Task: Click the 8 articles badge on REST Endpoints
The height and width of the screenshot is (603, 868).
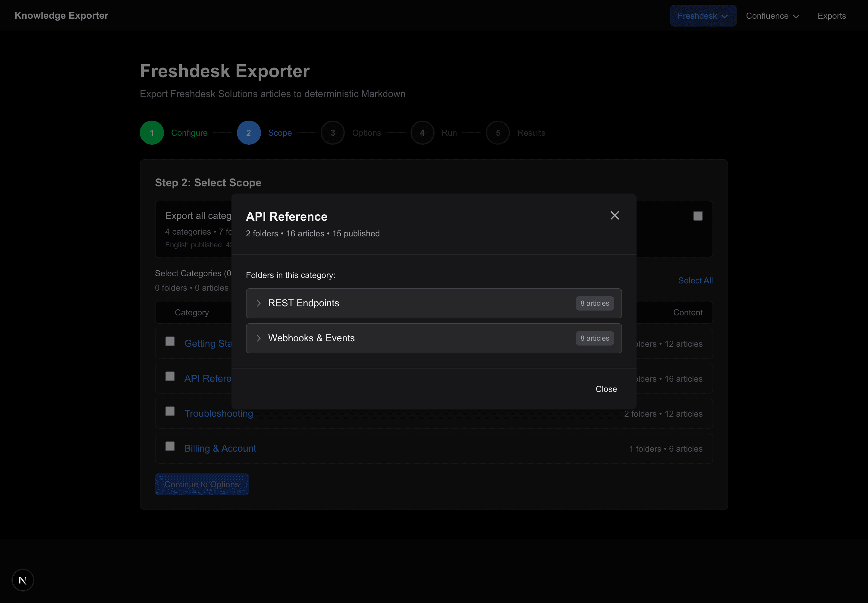Action: (x=595, y=303)
